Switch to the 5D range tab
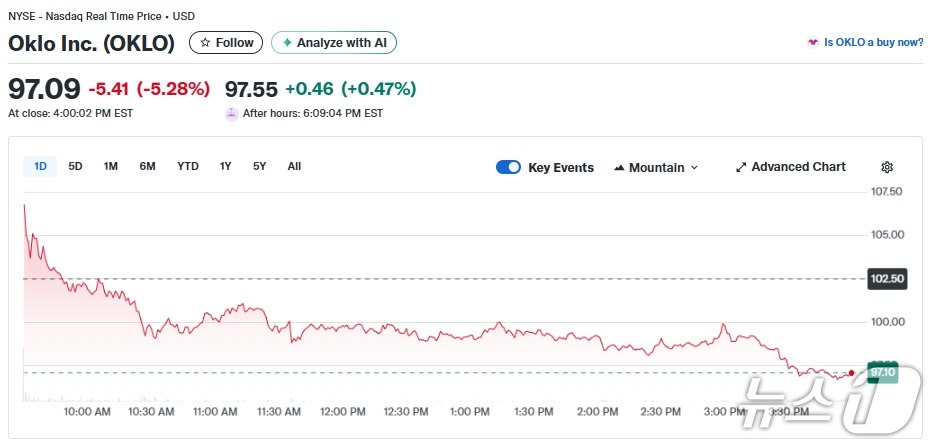Screen dimensions: 935x448 click(75, 166)
